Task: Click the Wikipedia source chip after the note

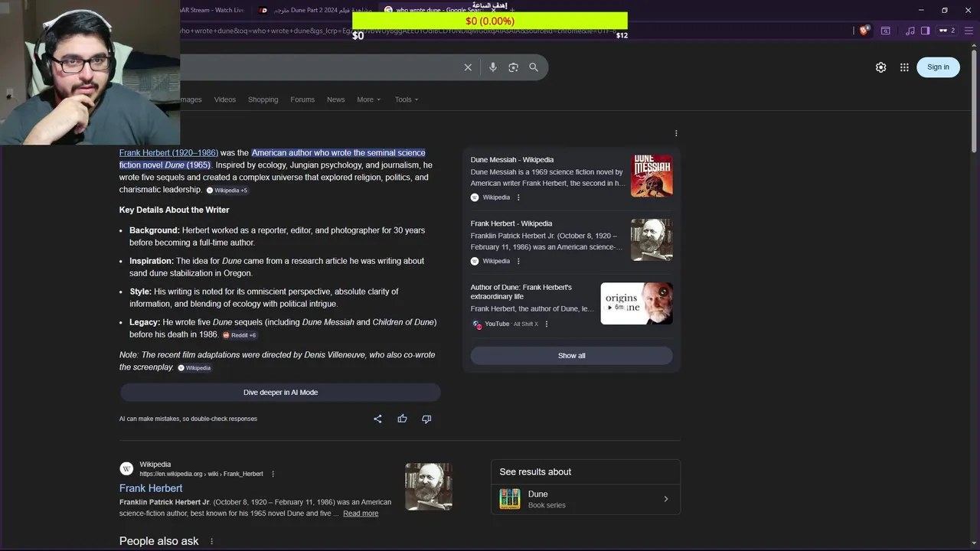Action: 194,368
